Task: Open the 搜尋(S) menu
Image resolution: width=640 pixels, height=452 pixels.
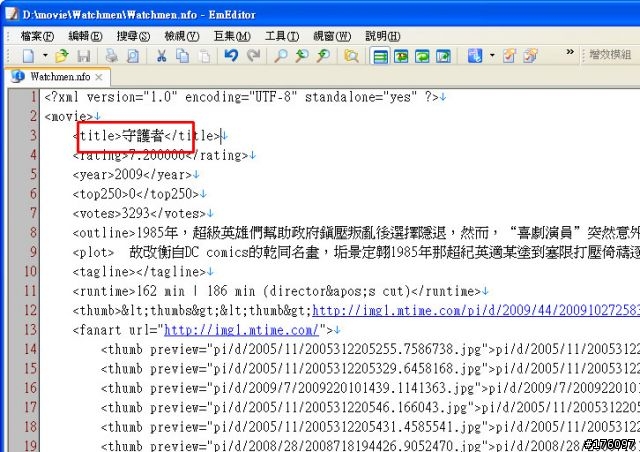Action: tap(133, 36)
